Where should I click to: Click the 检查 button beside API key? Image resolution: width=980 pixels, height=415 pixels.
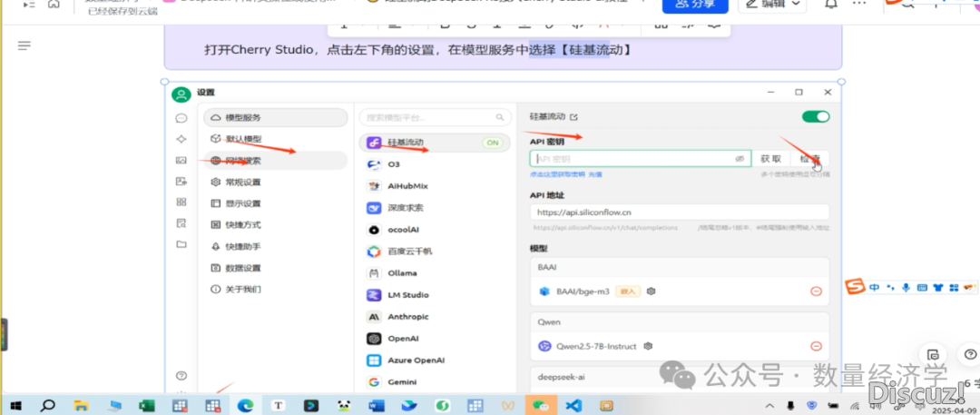click(x=810, y=159)
